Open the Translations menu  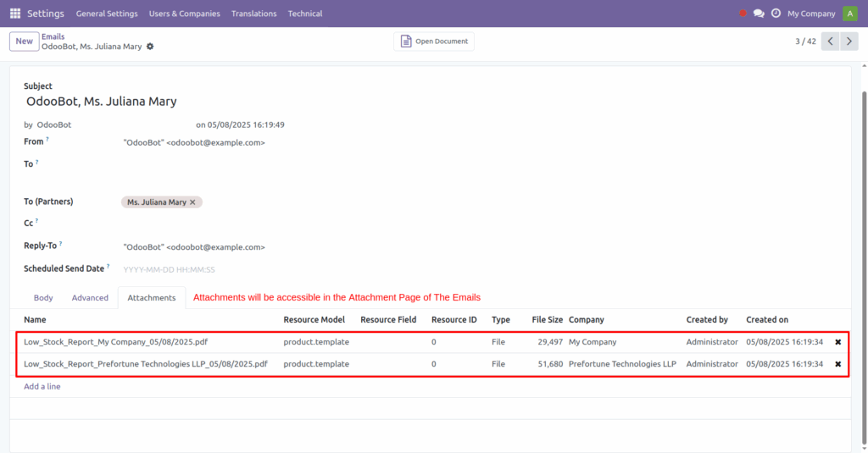pyautogui.click(x=254, y=14)
